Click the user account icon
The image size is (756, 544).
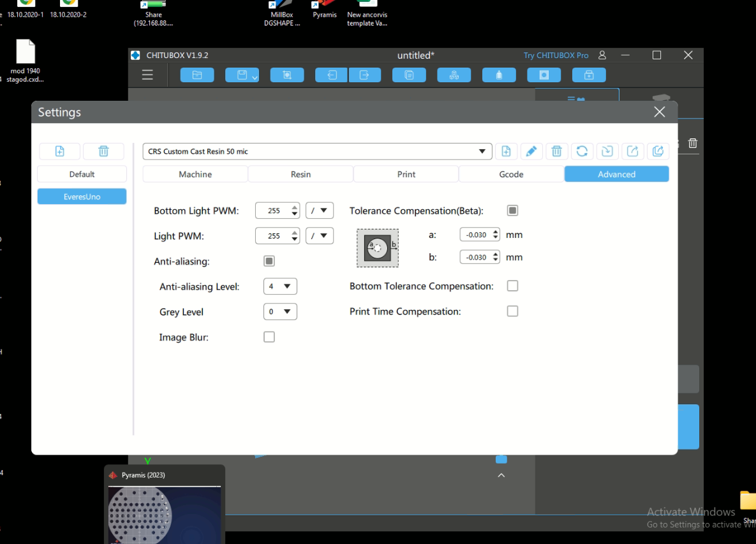(602, 55)
